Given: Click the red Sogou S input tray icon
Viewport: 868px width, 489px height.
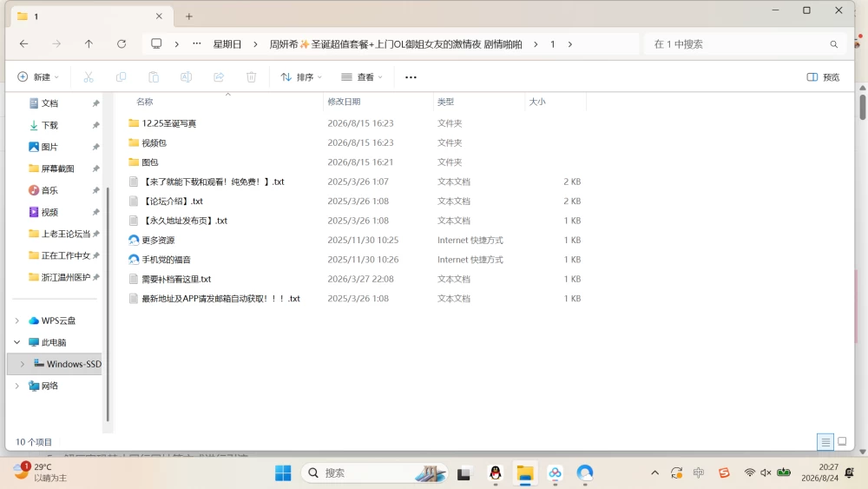Looking at the screenshot, I should click(x=724, y=472).
